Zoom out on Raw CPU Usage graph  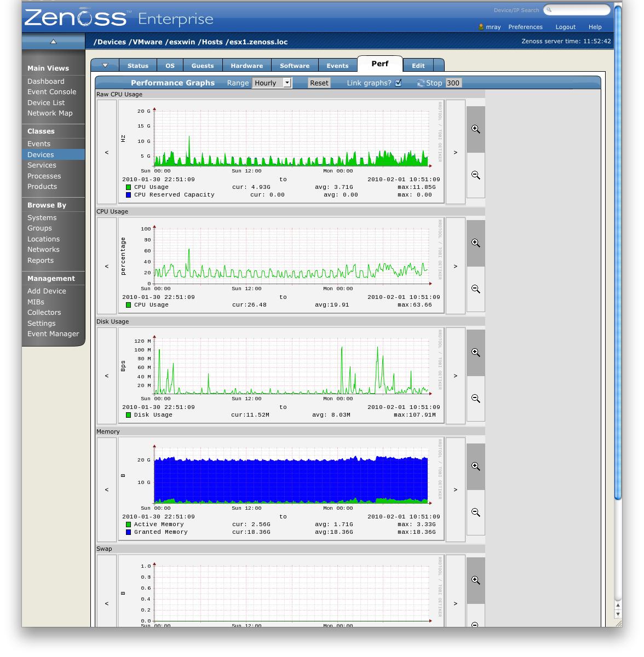coord(475,175)
